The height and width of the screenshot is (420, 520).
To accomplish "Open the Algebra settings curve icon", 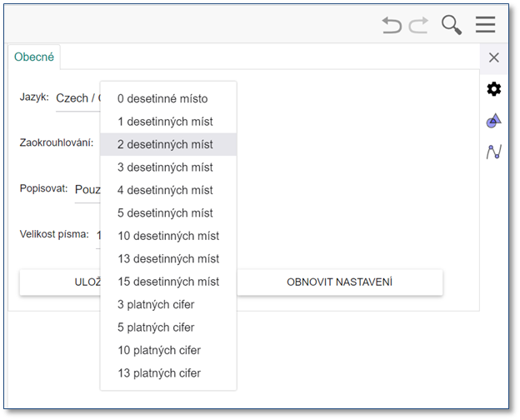I will pos(494,152).
